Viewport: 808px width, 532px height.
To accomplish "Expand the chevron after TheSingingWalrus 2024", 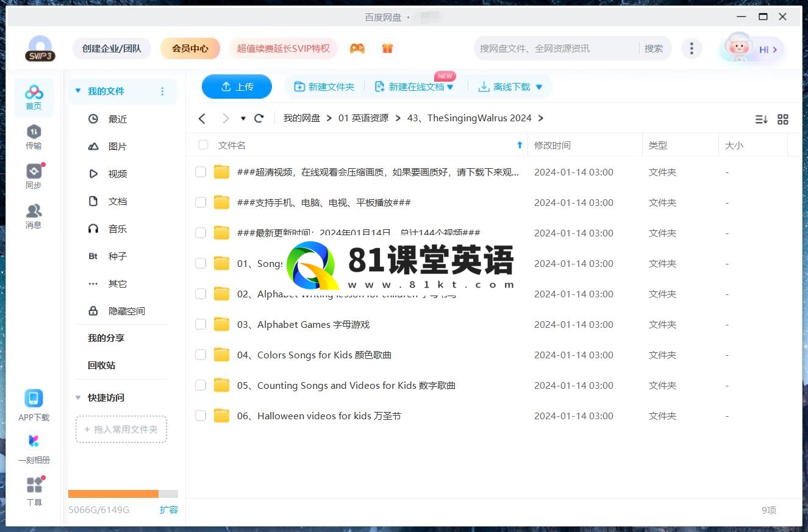I will point(540,118).
